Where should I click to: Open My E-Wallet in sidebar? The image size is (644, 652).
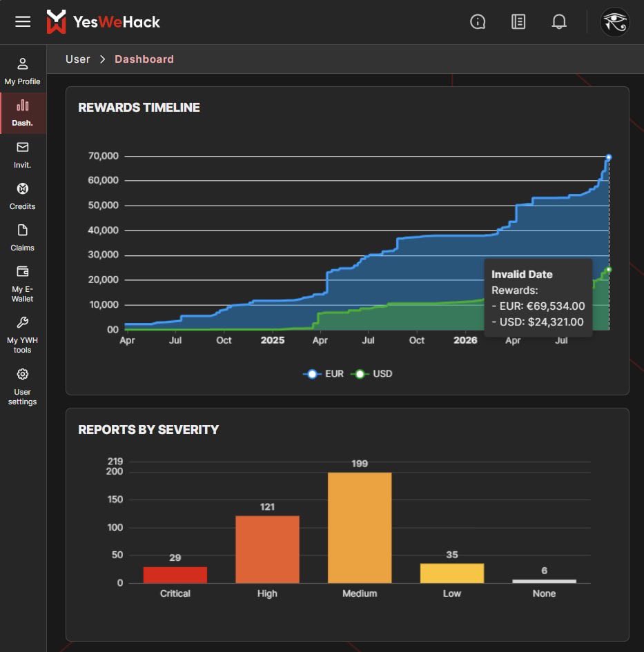(x=23, y=284)
